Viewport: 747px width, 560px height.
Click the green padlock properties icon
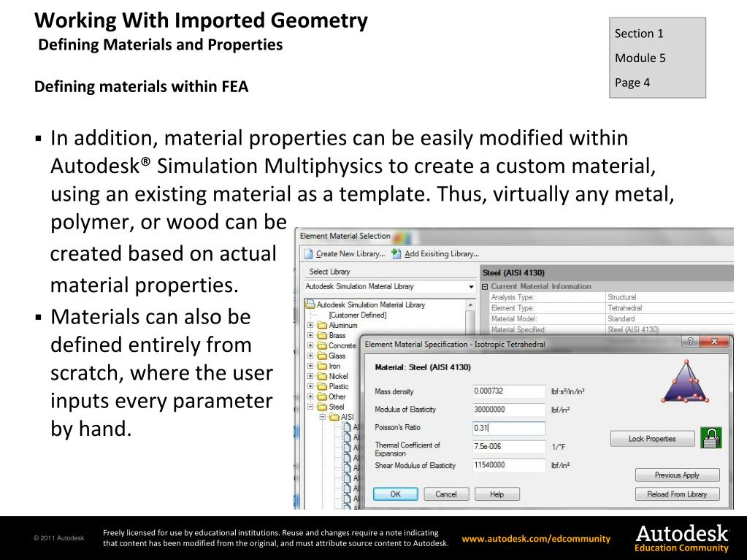pos(711,437)
